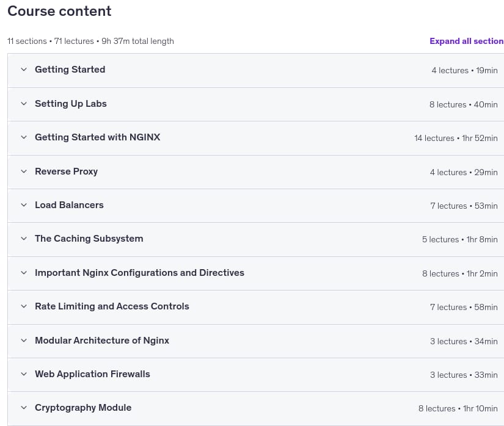
Task: Open The Caching Subsystem section title
Action: 89,239
